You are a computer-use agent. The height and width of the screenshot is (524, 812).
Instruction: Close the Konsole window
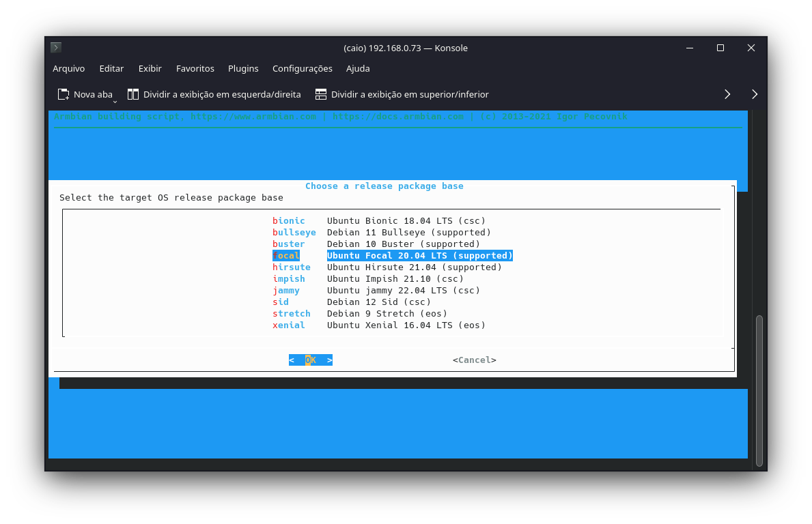751,48
